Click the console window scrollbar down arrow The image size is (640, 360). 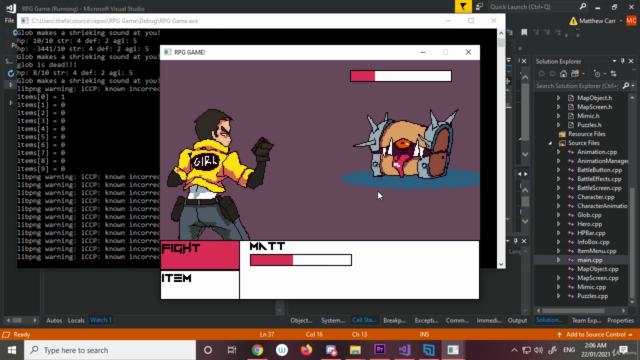501,264
